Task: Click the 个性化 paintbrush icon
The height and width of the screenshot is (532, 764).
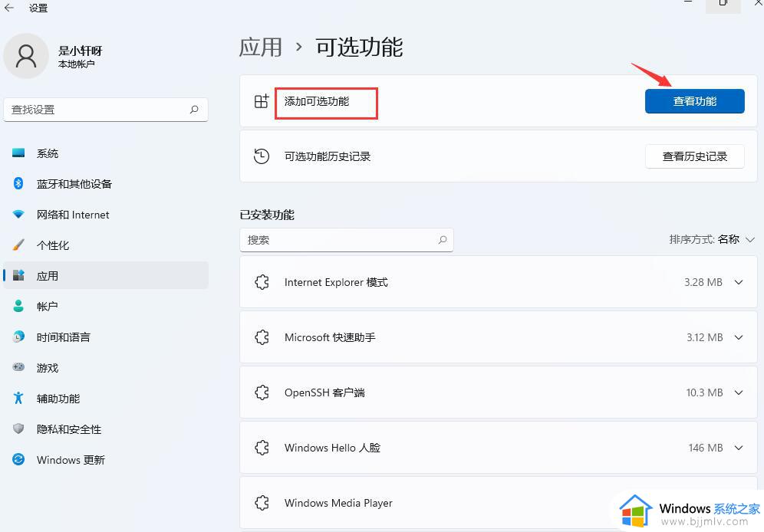Action: [x=18, y=245]
